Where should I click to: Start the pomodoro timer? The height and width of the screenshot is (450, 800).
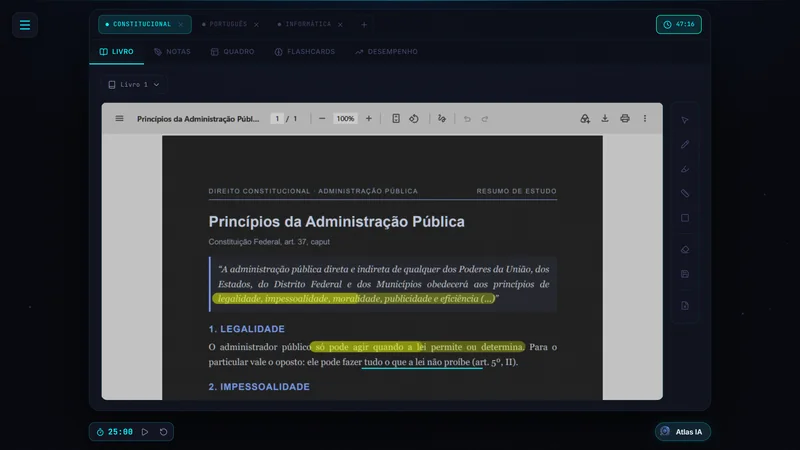point(145,432)
